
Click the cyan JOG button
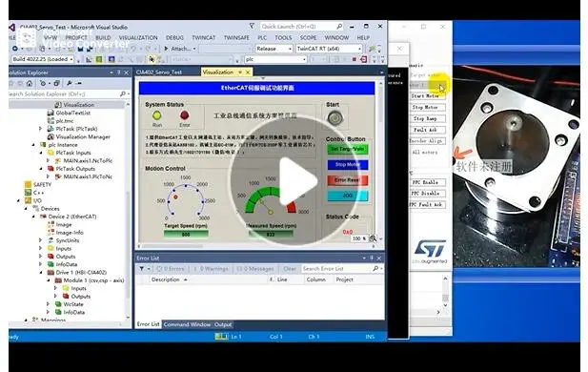pos(347,196)
